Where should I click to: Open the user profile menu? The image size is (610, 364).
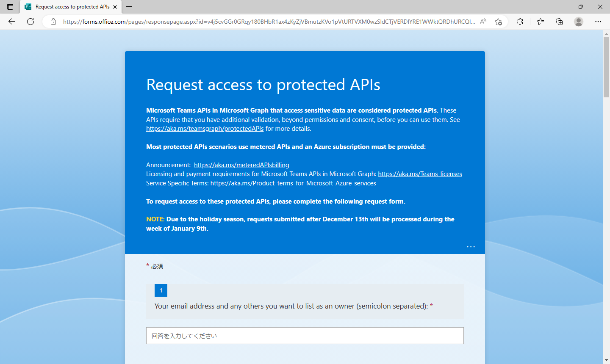click(579, 22)
